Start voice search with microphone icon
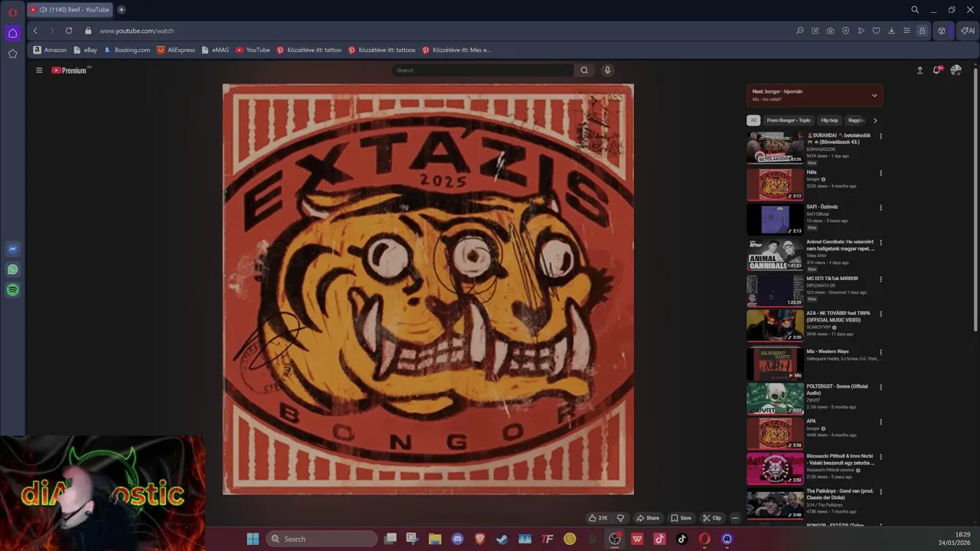The height and width of the screenshot is (551, 980). [x=607, y=70]
